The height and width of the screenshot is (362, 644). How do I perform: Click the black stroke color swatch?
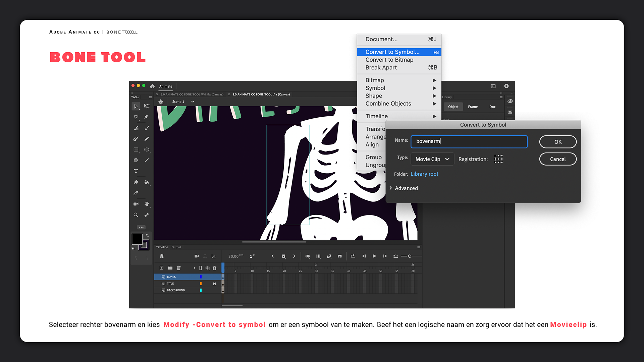tap(137, 239)
